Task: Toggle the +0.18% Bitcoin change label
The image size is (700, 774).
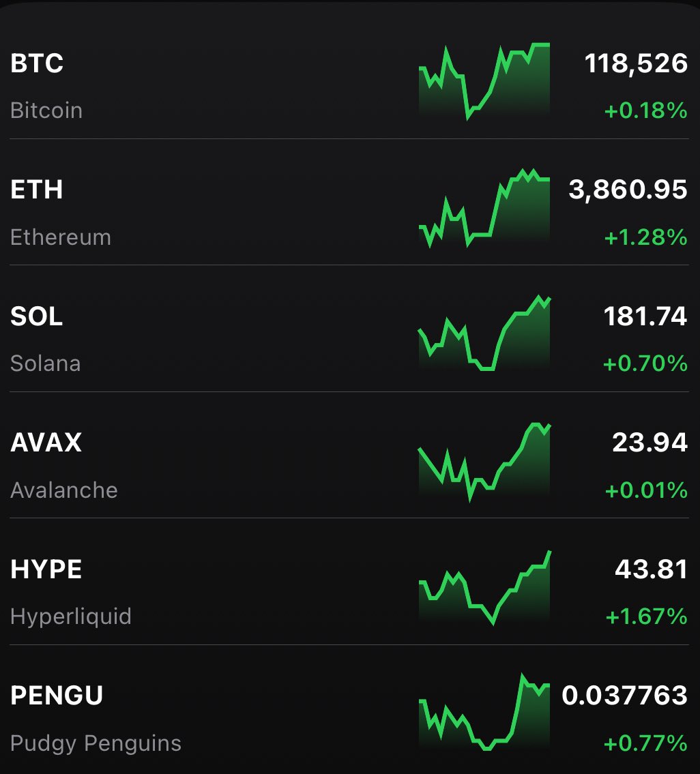Action: coord(645,110)
